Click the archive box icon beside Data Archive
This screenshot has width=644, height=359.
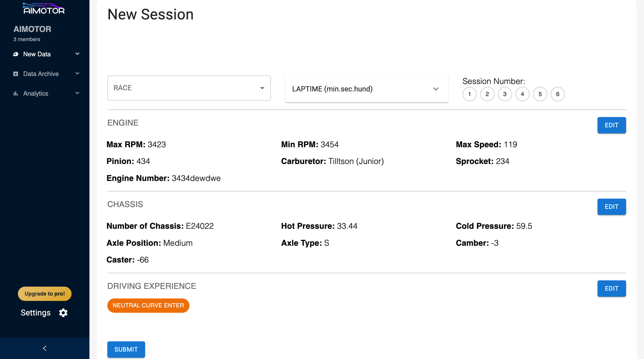[15, 74]
